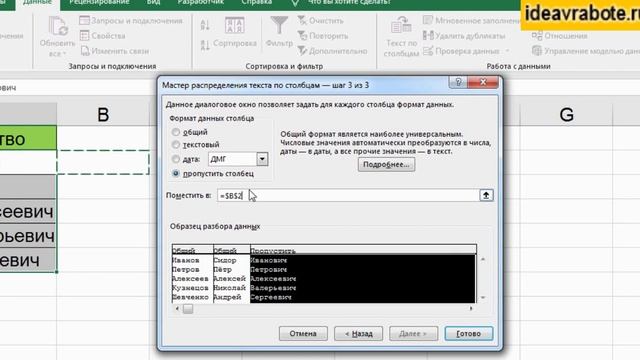This screenshot has height=360, width=640.
Task: Open the Сортировка sort dialog icon
Action: click(x=235, y=25)
